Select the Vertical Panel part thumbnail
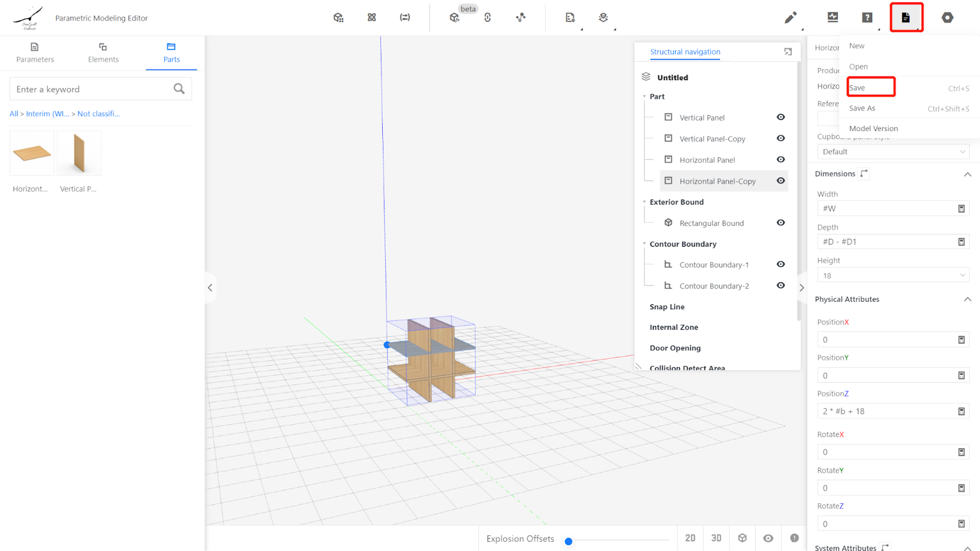Screen dimensions: 980x551 (79, 154)
